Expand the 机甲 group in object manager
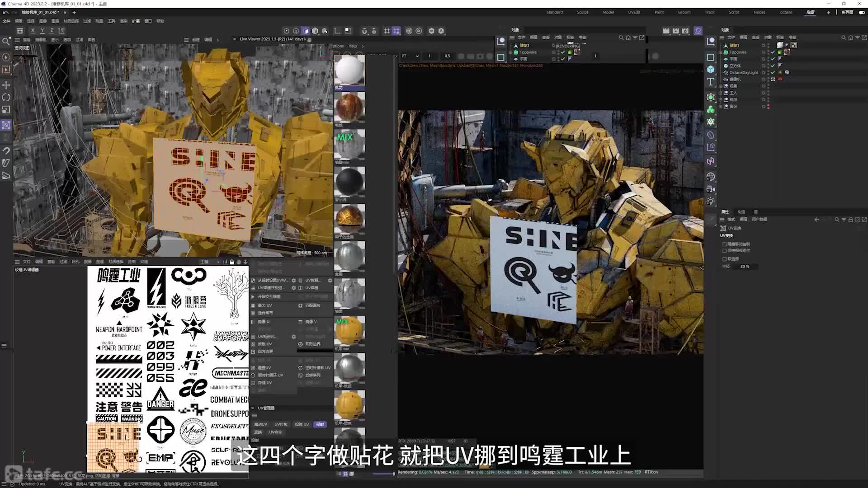The height and width of the screenshot is (488, 868). point(721,99)
